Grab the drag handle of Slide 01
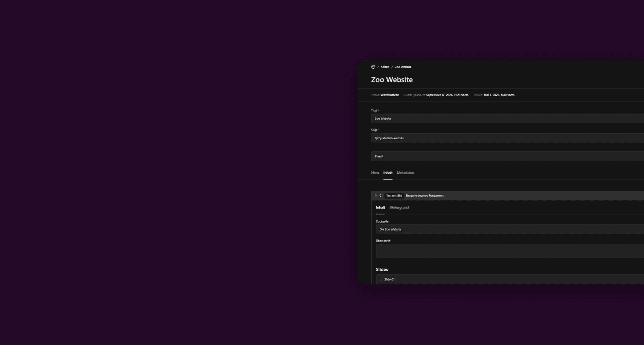The image size is (644, 345). tap(381, 279)
